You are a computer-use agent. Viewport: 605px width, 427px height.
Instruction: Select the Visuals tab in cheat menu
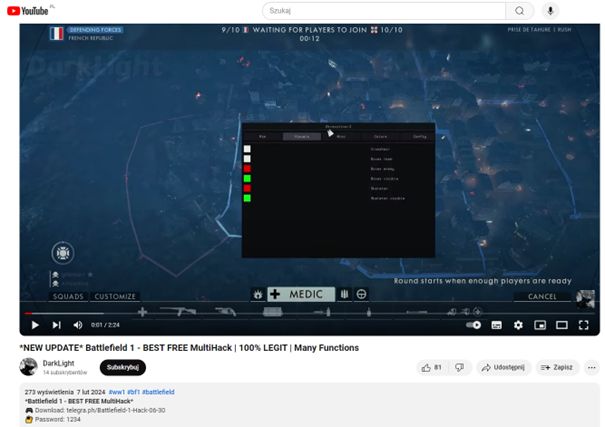302,137
